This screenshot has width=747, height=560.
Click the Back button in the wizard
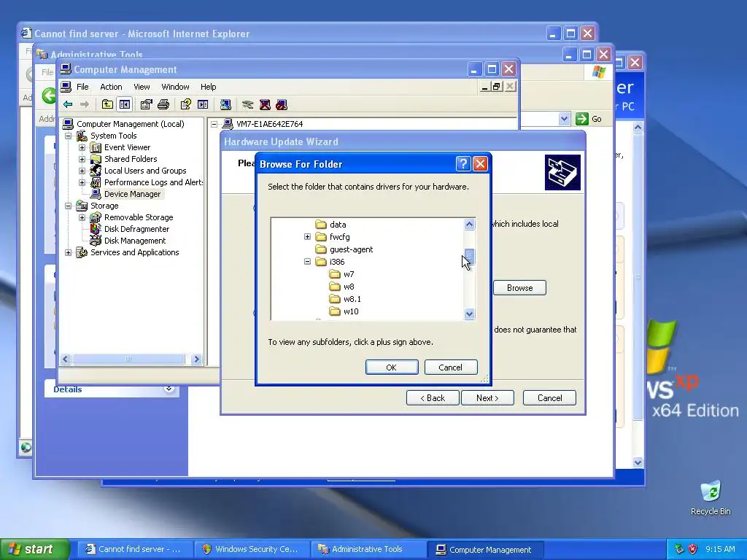(x=433, y=398)
